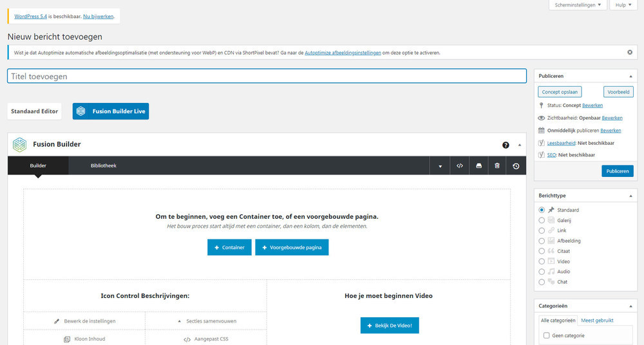Click the Secties samenvouwen triangle icon
The image size is (644, 345).
click(179, 321)
